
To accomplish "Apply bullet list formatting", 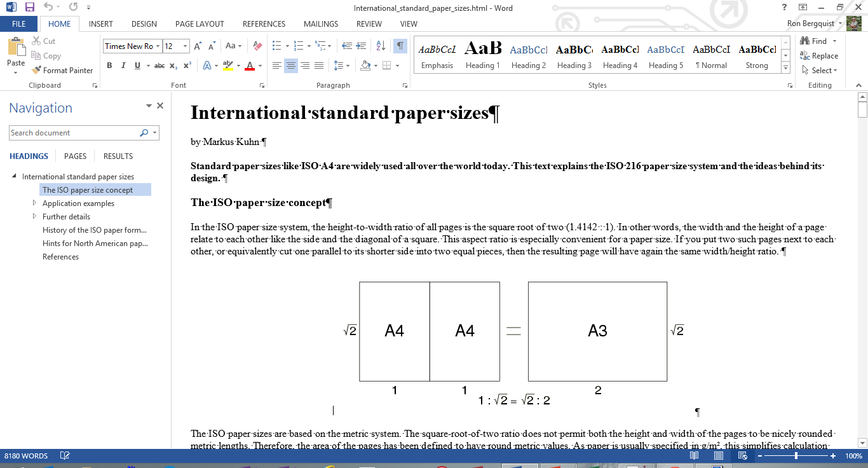I will [276, 46].
